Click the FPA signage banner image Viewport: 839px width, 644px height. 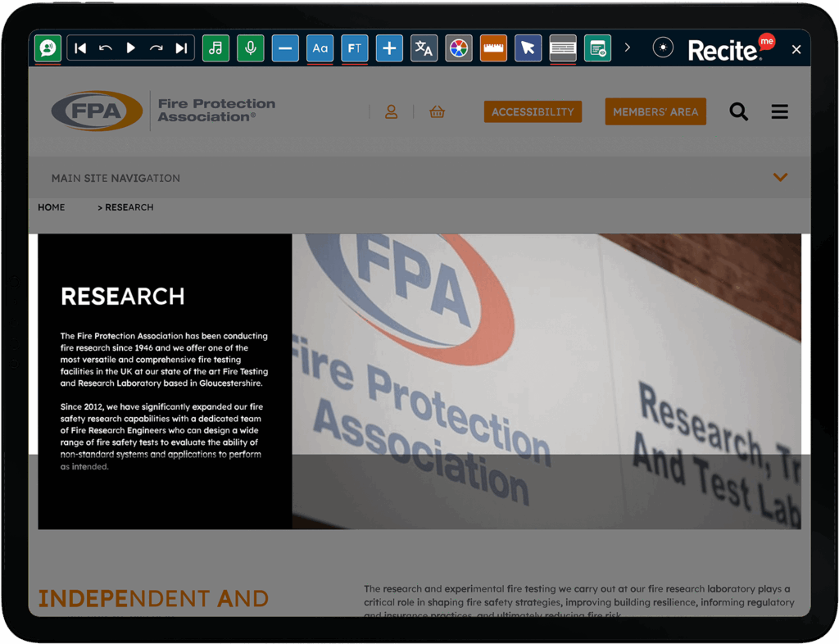click(546, 381)
